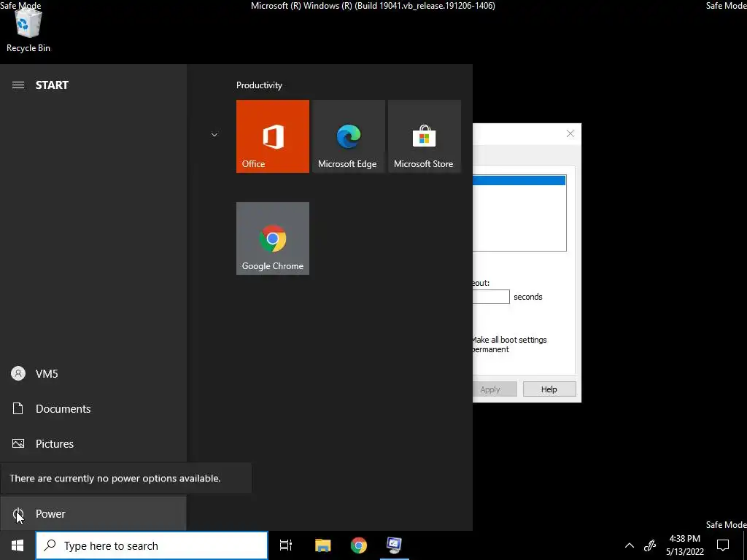Open the Microsoft Store tile
This screenshot has width=747, height=560.
pyautogui.click(x=425, y=136)
